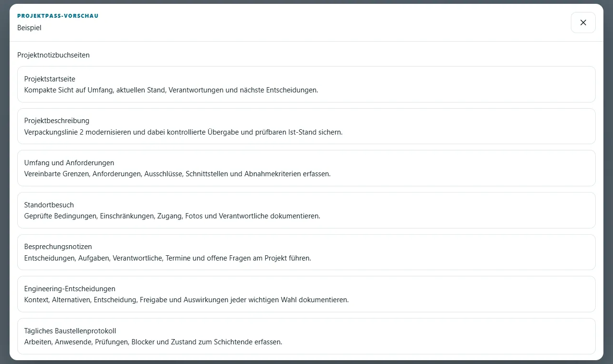Close the Projektpass-Vorschau dialog
The width and height of the screenshot is (613, 364).
[583, 23]
